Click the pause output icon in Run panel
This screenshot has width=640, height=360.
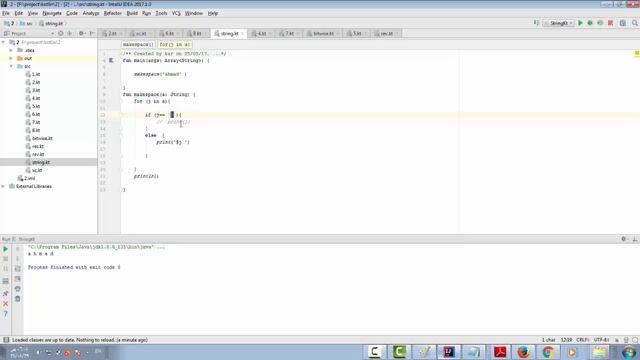6,269
